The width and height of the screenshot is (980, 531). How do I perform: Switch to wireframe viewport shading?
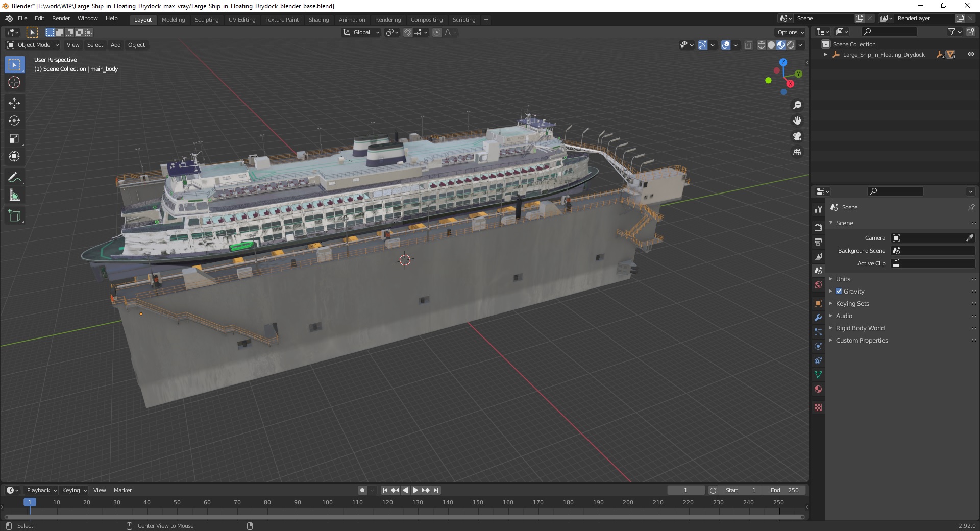point(762,45)
